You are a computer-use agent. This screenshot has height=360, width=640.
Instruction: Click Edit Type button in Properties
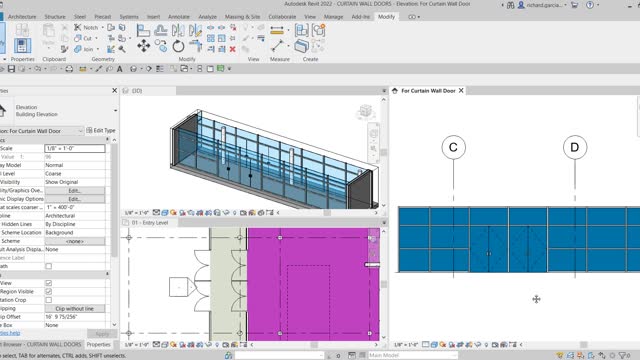[101, 131]
